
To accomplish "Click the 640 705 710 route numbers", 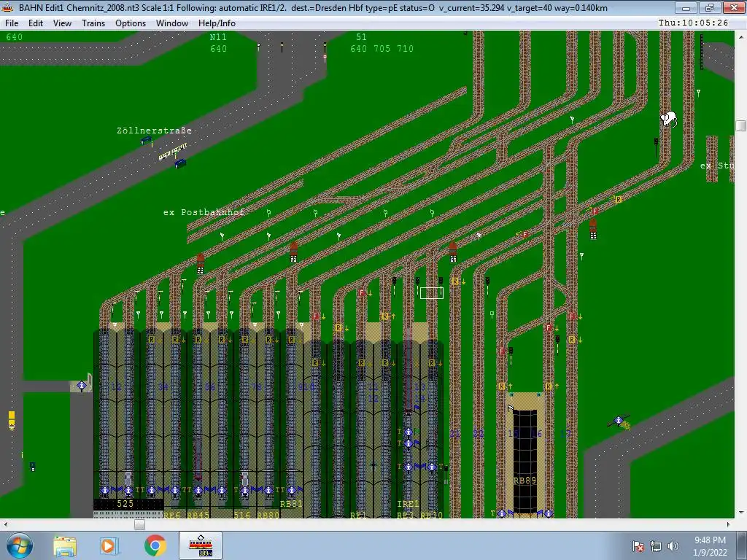I will coord(382,49).
